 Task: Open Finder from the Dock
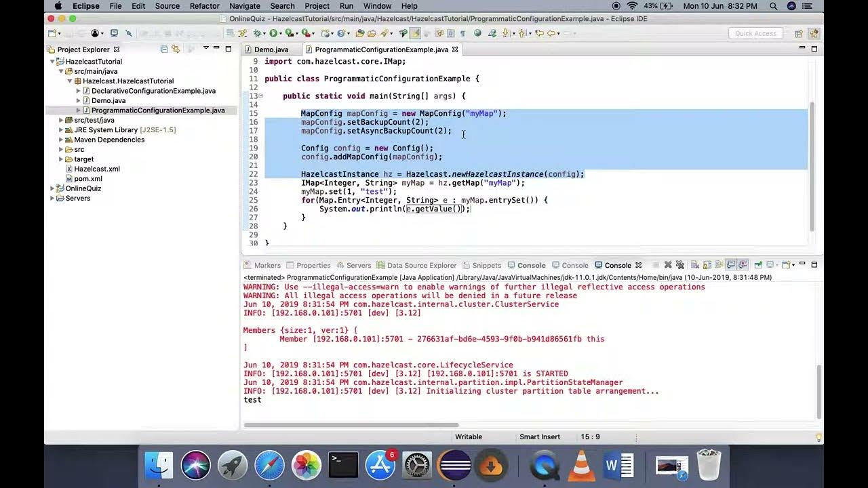159,466
